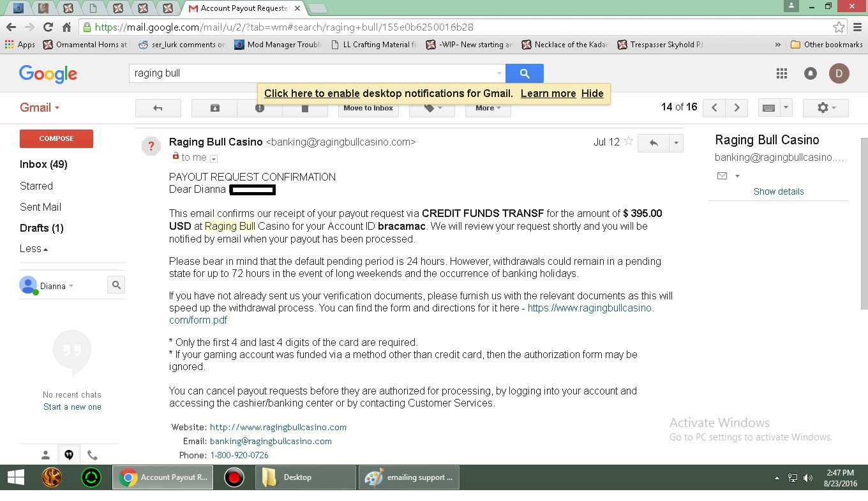Open the Inbox (49) folder
This screenshot has height=501, width=868.
click(x=43, y=165)
